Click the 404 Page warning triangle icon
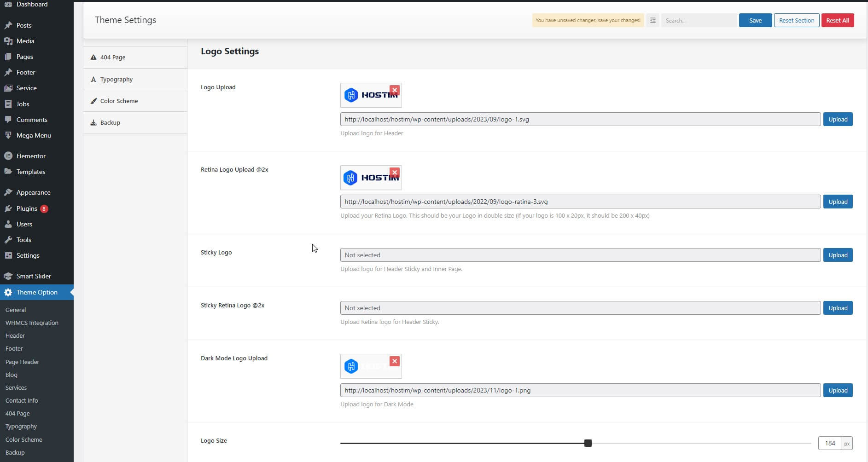The image size is (868, 462). tap(93, 58)
